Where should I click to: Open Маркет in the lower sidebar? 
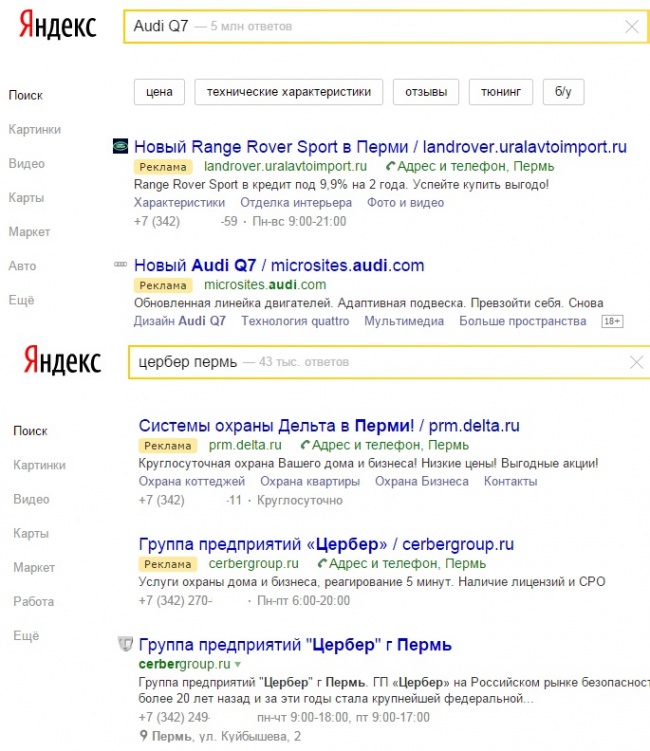point(34,568)
